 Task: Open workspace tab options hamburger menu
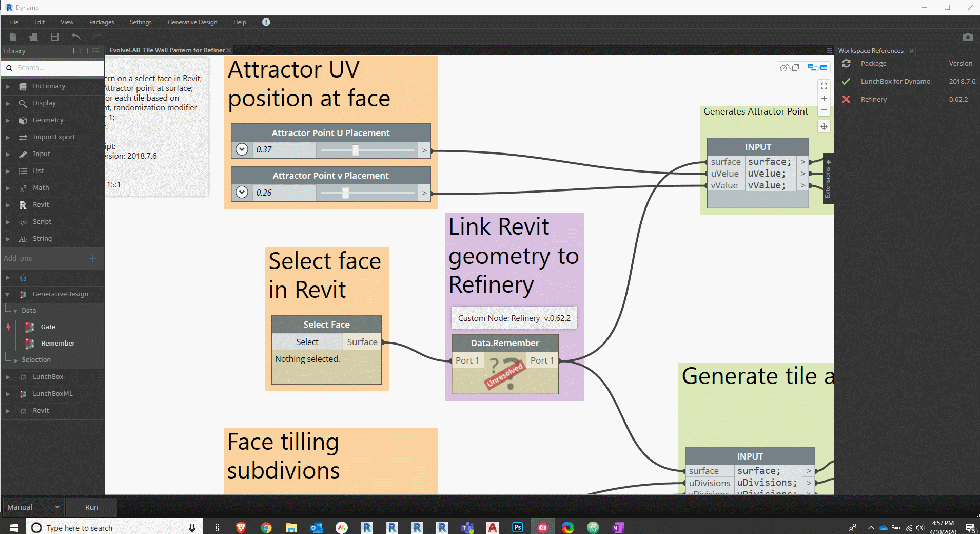click(x=829, y=50)
